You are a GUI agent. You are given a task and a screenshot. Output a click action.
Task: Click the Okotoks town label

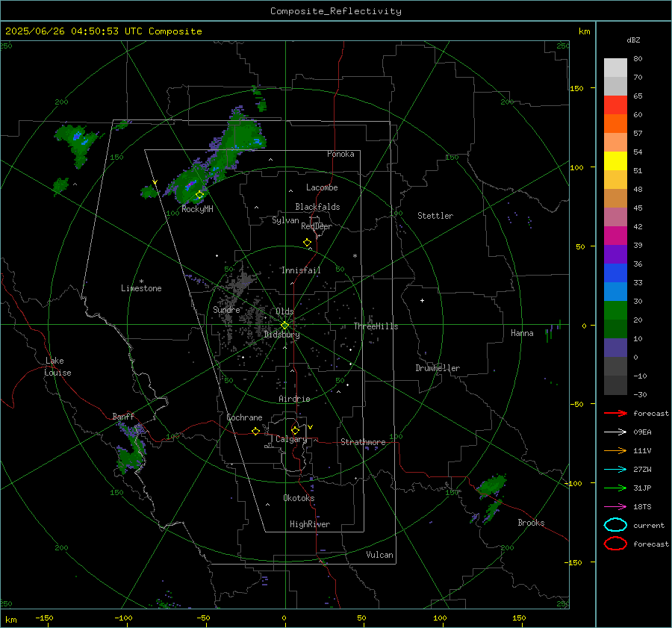299,498
